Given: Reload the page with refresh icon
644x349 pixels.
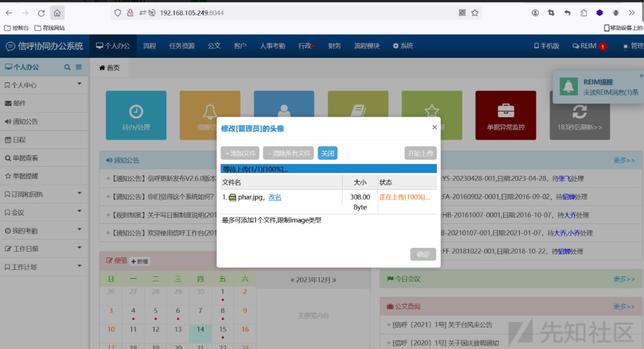Looking at the screenshot, I should point(41,12).
